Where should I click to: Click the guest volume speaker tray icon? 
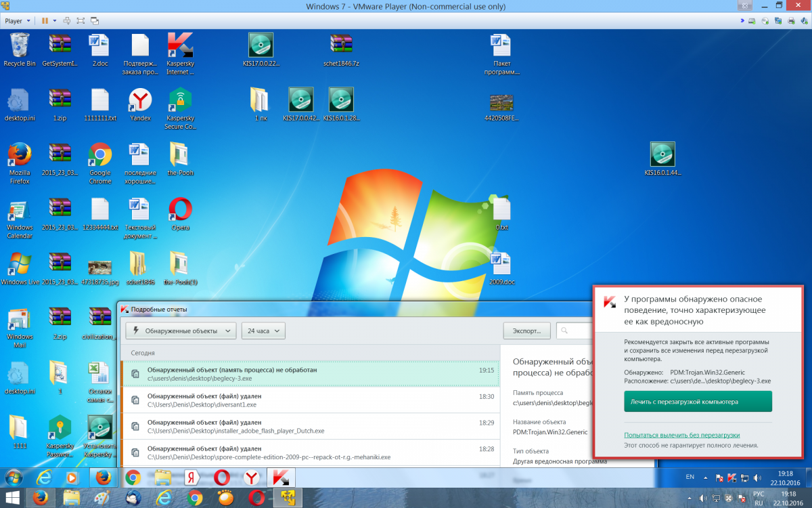point(756,478)
